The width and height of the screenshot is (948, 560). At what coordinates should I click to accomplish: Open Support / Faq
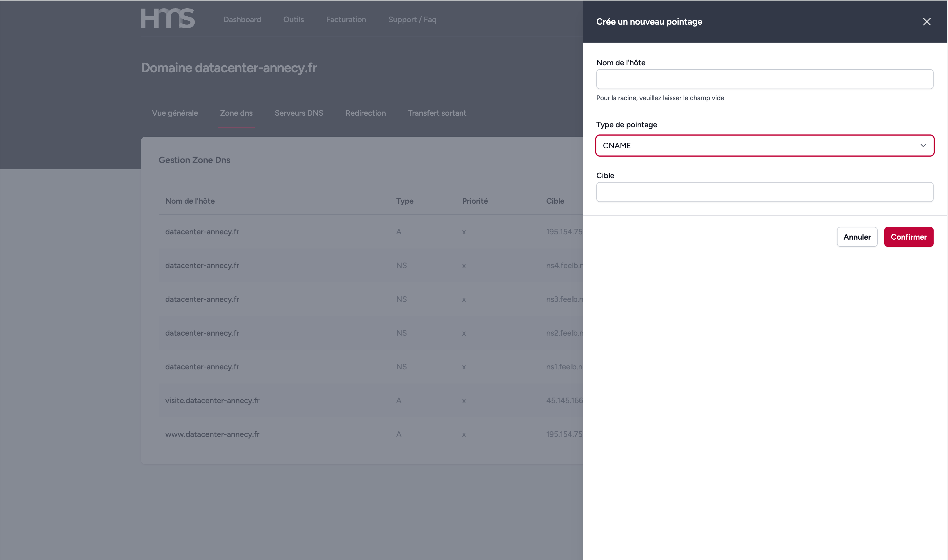pyautogui.click(x=412, y=20)
